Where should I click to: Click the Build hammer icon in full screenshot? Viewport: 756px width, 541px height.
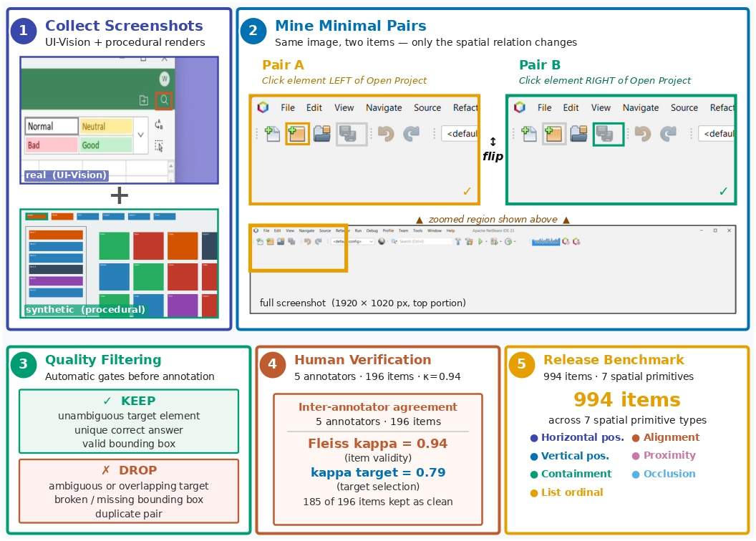[457, 241]
